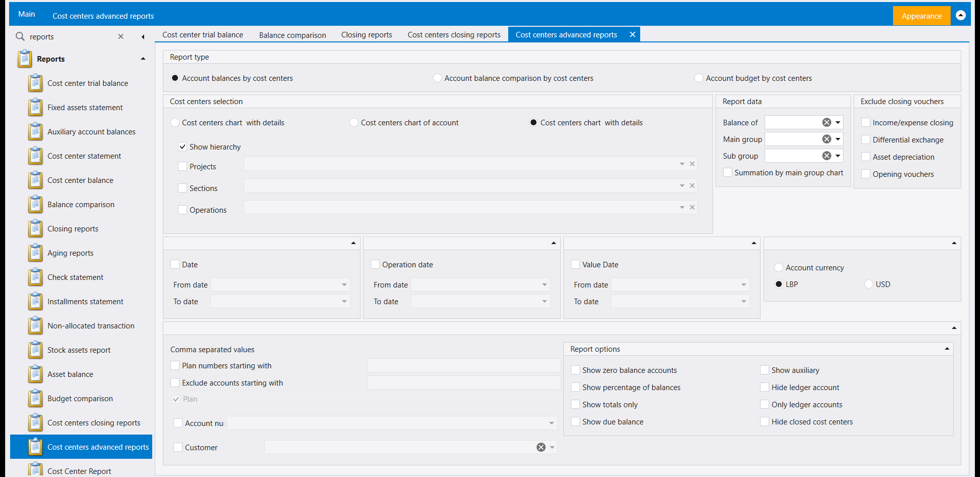Collapse the Report options panel
Image resolution: width=980 pixels, height=477 pixels.
(947, 349)
